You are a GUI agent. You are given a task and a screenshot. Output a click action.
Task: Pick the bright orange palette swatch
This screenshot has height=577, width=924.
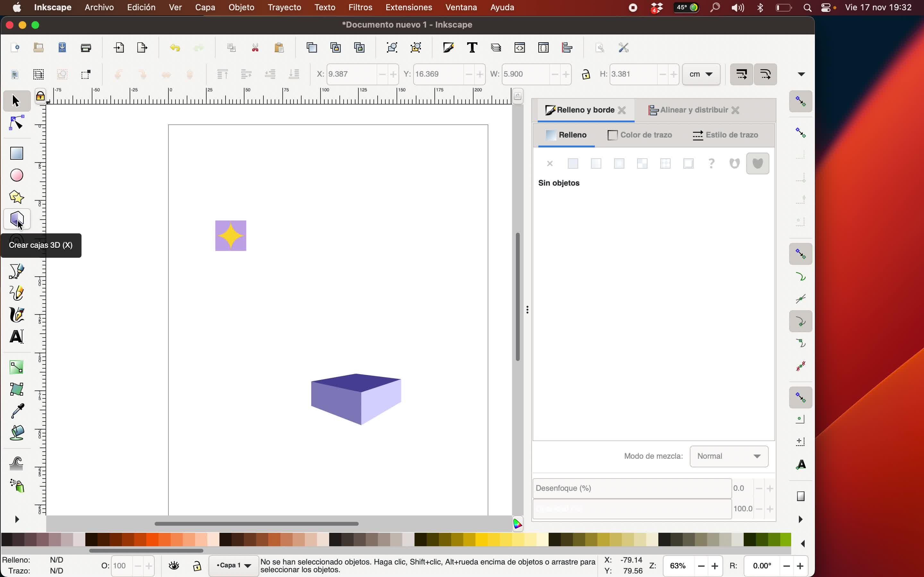tap(152, 539)
